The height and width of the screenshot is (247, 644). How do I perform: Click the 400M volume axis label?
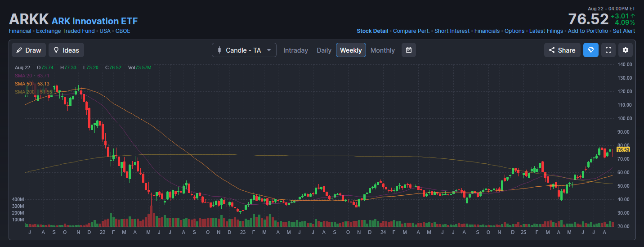tap(18, 199)
